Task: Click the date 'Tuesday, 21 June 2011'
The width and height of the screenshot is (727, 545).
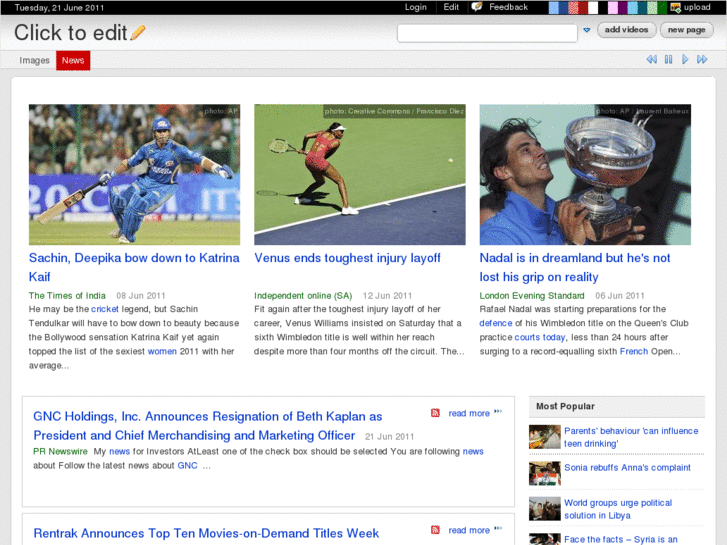Action: click(x=59, y=7)
